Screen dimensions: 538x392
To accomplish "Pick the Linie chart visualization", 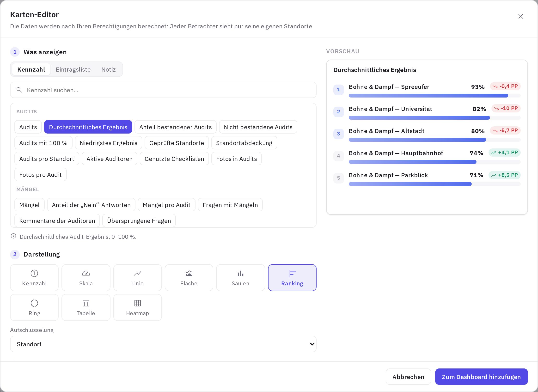I will 138,278.
